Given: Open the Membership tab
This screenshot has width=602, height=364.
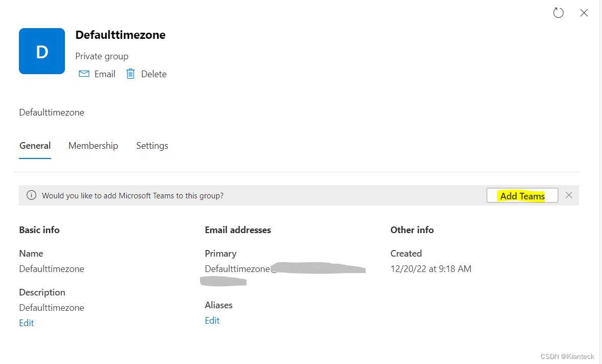Looking at the screenshot, I should (93, 146).
